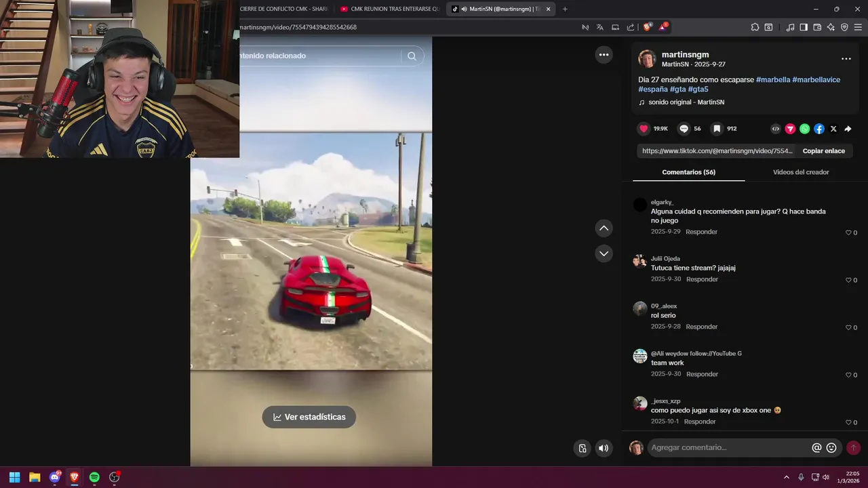Screen dimensions: 868x488
Task: Reply to 09_aleex's comment
Action: [x=701, y=327]
